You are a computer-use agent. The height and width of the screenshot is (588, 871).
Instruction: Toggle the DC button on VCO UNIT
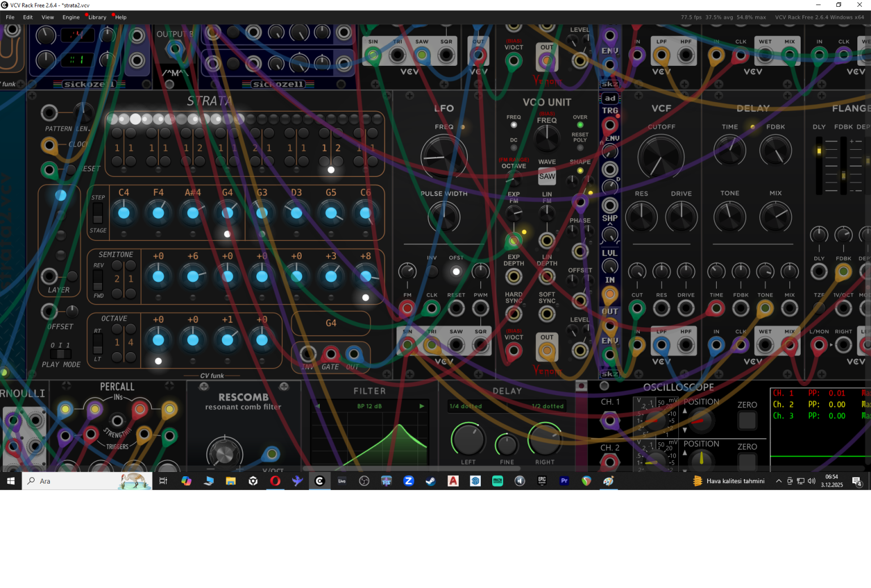tap(514, 148)
